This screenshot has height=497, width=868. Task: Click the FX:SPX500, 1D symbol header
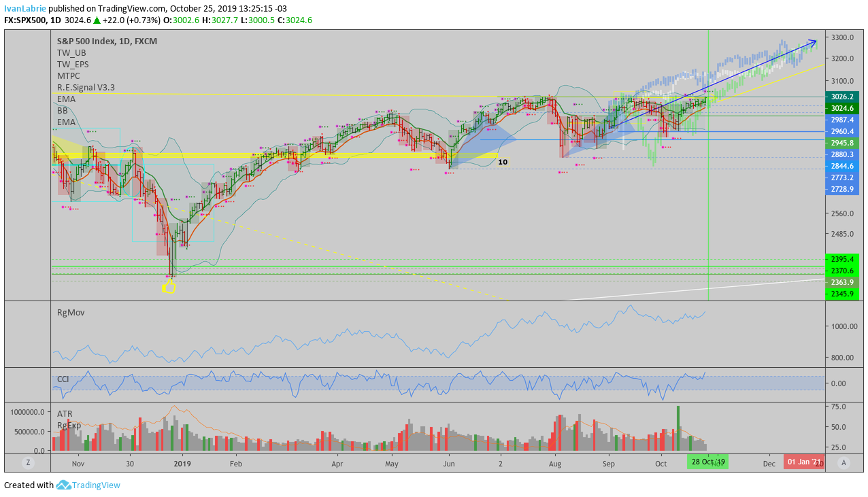[x=32, y=20]
